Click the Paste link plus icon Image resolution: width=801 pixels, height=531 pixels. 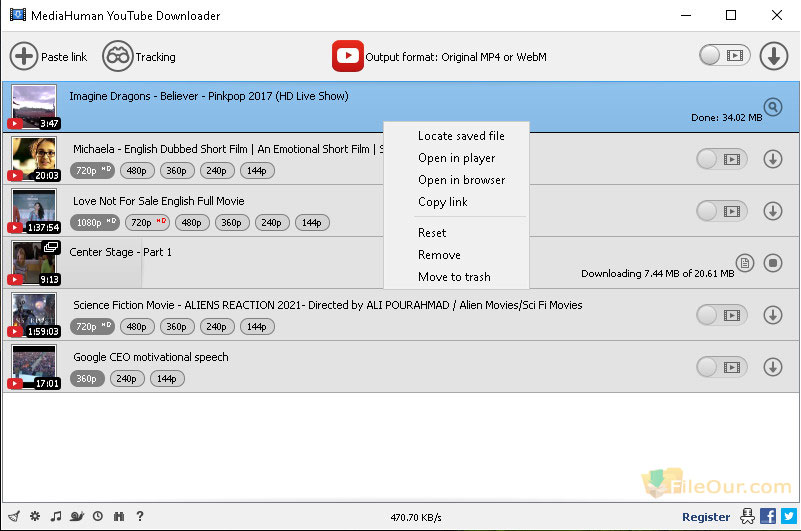tap(24, 56)
